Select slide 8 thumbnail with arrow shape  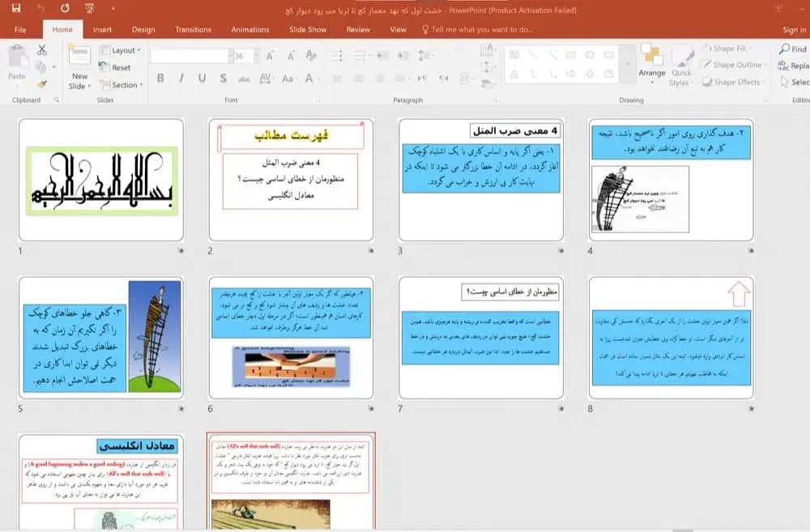[x=671, y=338]
